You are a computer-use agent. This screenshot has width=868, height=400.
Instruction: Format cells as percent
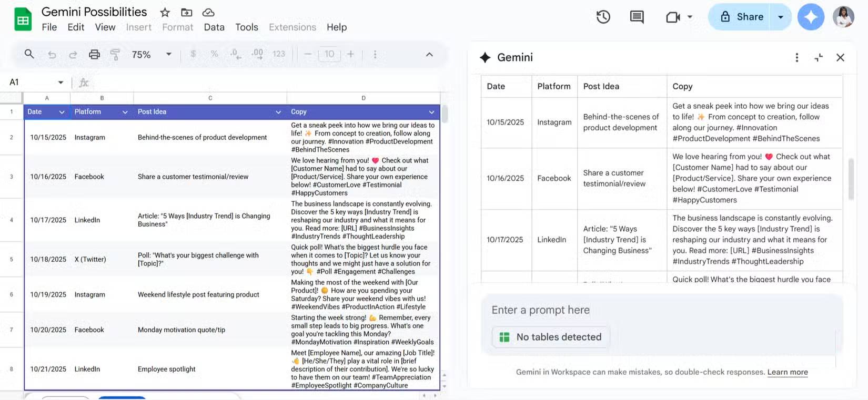[x=214, y=54]
